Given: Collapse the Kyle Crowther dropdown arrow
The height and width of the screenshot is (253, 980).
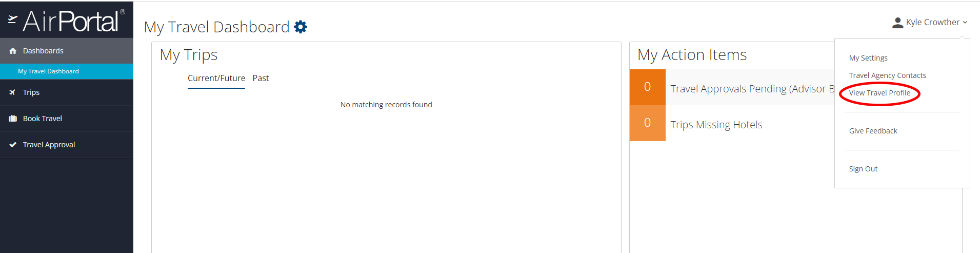Looking at the screenshot, I should [x=965, y=23].
